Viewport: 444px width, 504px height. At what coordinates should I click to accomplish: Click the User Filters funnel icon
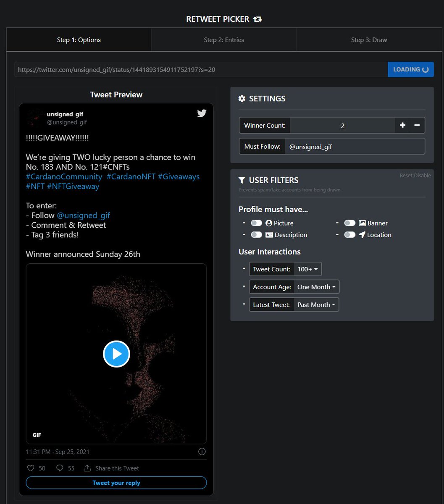pyautogui.click(x=242, y=180)
